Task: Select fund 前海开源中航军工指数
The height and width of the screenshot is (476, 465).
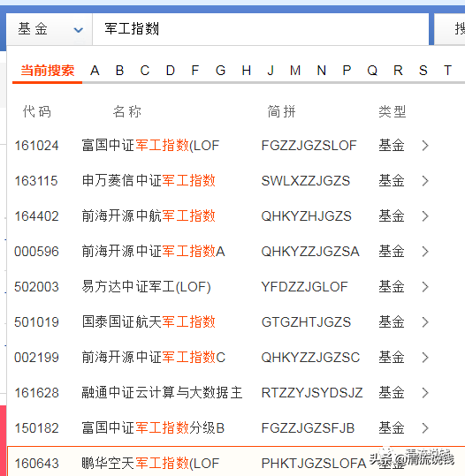Action: [x=149, y=216]
